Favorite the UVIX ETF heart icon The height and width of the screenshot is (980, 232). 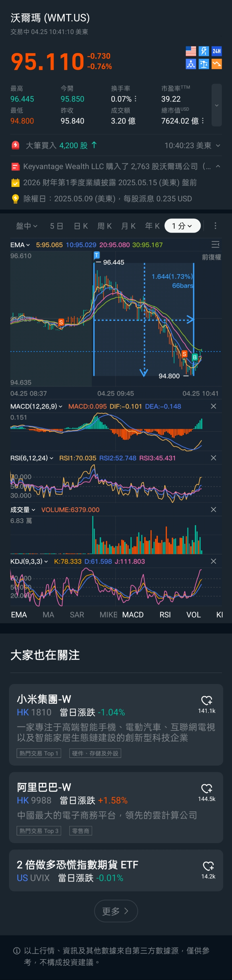pyautogui.click(x=208, y=866)
